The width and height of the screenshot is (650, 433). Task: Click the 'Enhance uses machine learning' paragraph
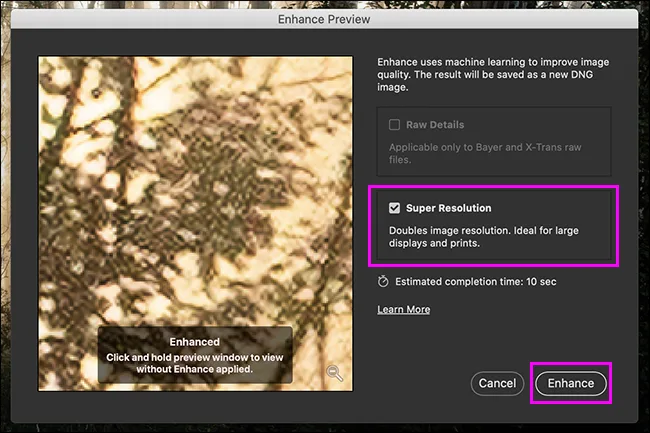(x=493, y=75)
